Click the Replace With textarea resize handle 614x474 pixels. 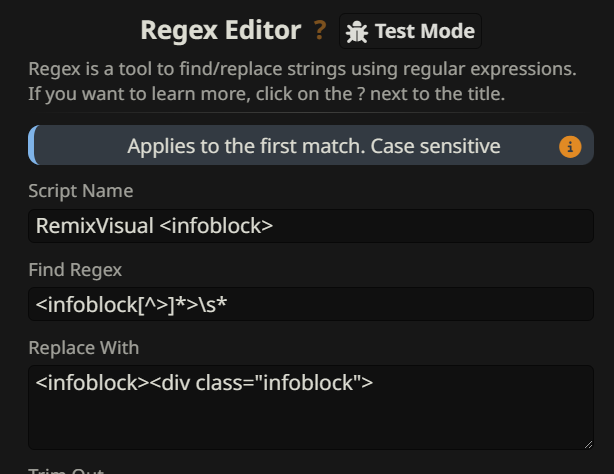(x=587, y=443)
